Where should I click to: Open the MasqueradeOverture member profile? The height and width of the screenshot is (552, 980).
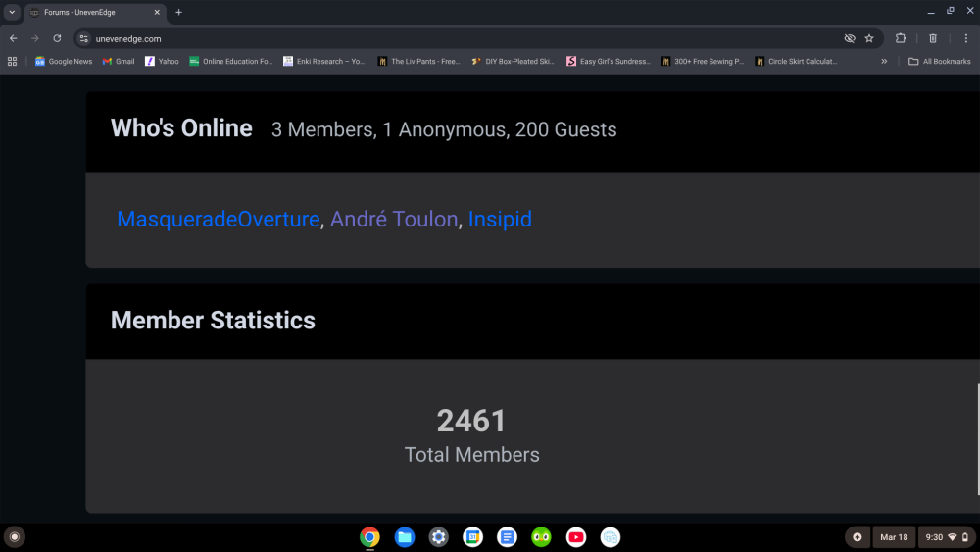tap(219, 220)
